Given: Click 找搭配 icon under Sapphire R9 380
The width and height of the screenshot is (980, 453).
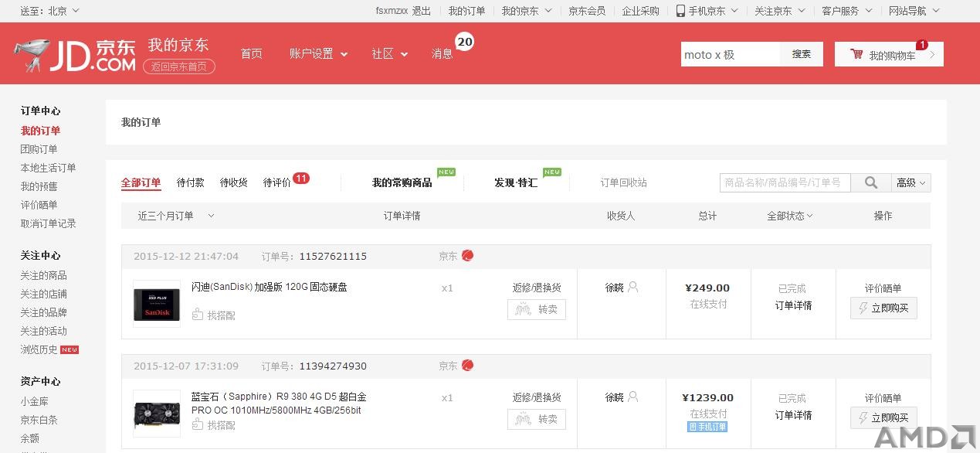Looking at the screenshot, I should [198, 424].
